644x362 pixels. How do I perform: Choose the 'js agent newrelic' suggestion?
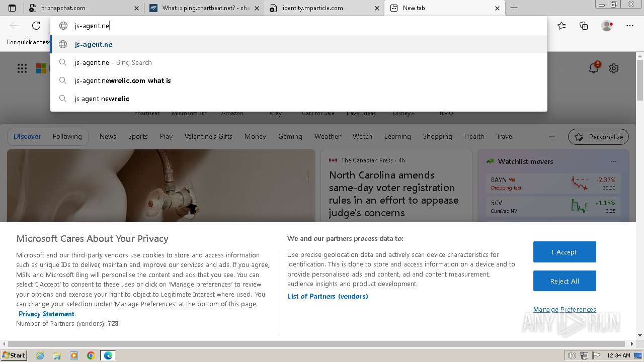(299, 99)
